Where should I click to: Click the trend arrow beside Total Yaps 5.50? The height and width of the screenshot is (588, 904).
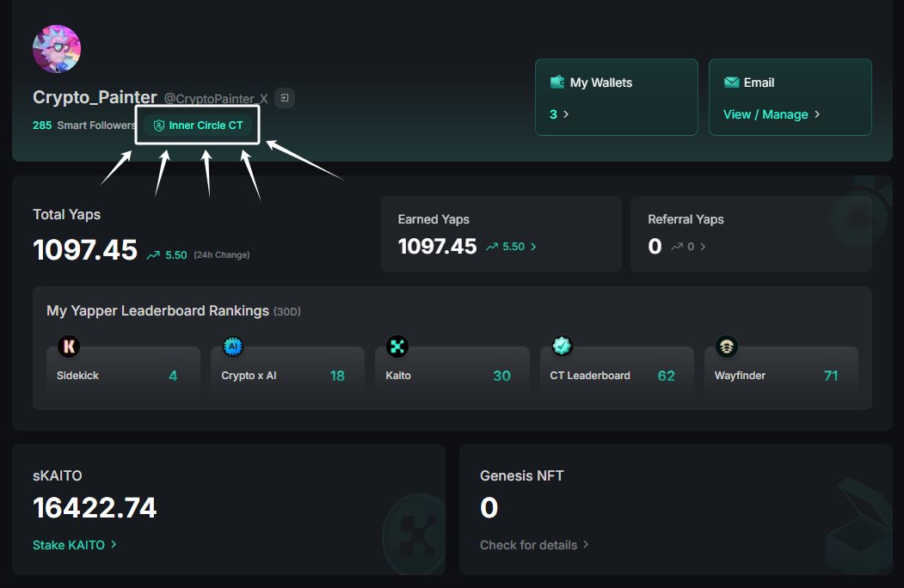pyautogui.click(x=153, y=254)
